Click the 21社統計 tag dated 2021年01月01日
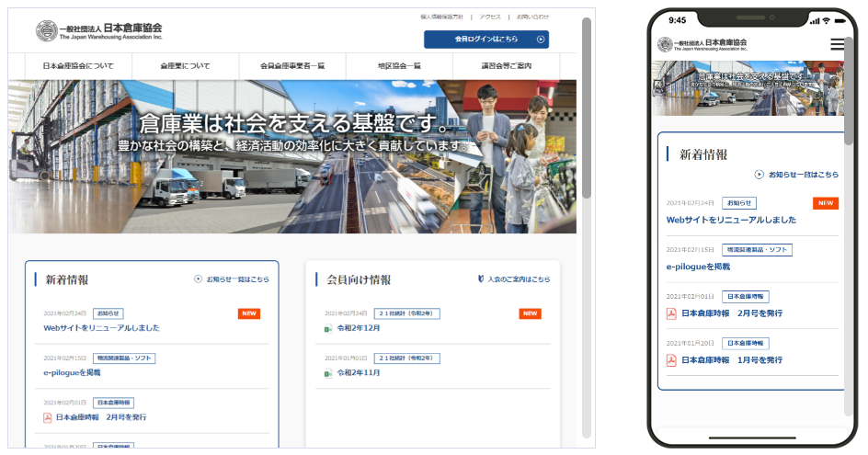The height and width of the screenshot is (455, 868). pos(406,358)
